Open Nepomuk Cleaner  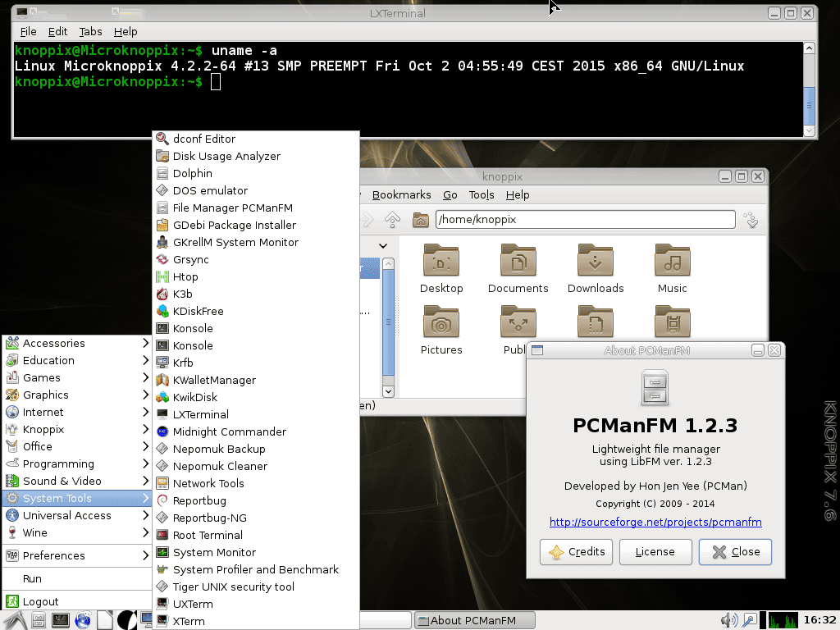(256, 466)
